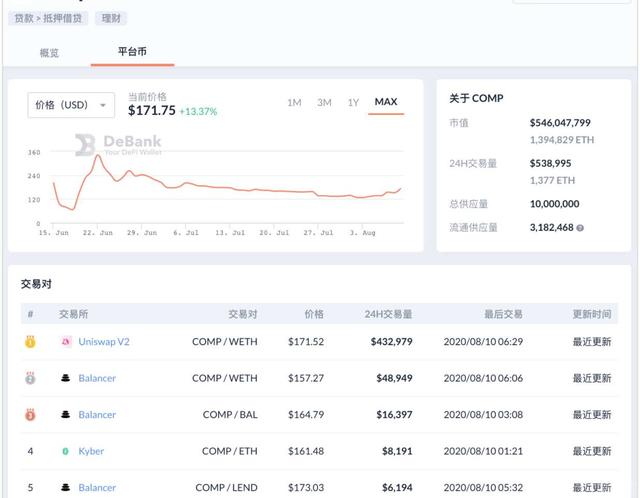Click the $161.48 price cell
This screenshot has height=498, width=640.
pos(306,451)
